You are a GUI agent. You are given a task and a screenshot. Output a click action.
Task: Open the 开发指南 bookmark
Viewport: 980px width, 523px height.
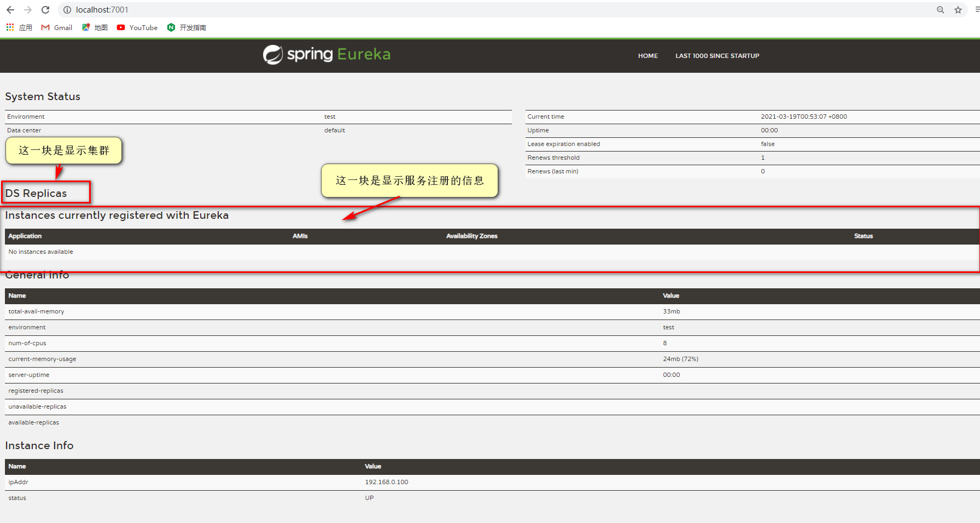pyautogui.click(x=186, y=27)
